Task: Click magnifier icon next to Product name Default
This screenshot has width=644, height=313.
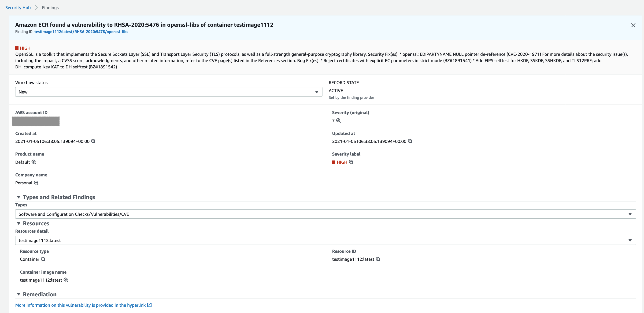Action: pyautogui.click(x=34, y=162)
